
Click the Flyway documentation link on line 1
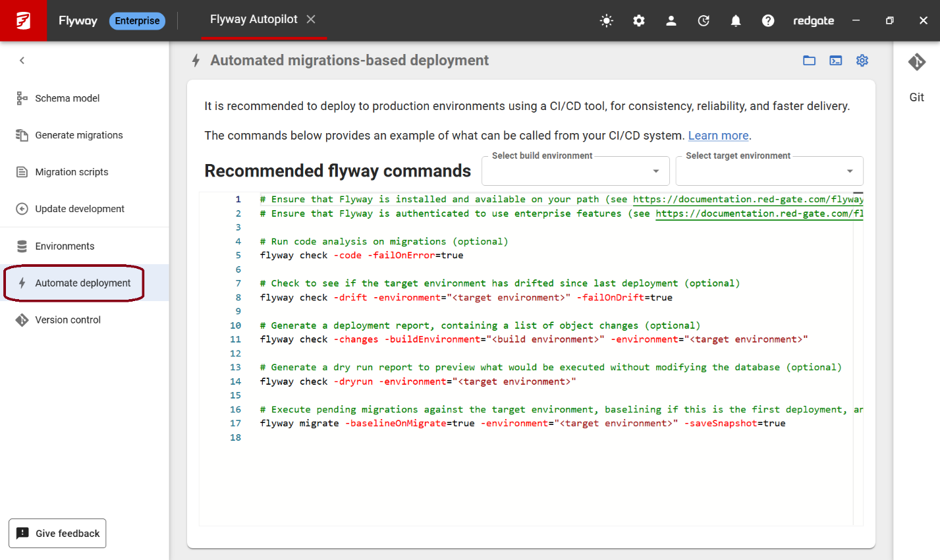(748, 199)
